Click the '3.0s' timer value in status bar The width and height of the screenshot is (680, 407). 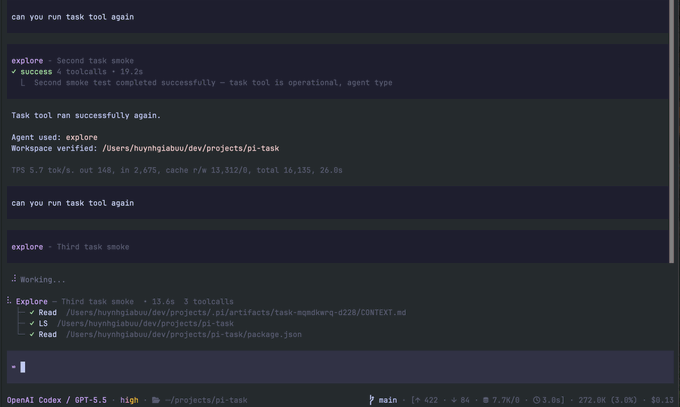(552, 400)
